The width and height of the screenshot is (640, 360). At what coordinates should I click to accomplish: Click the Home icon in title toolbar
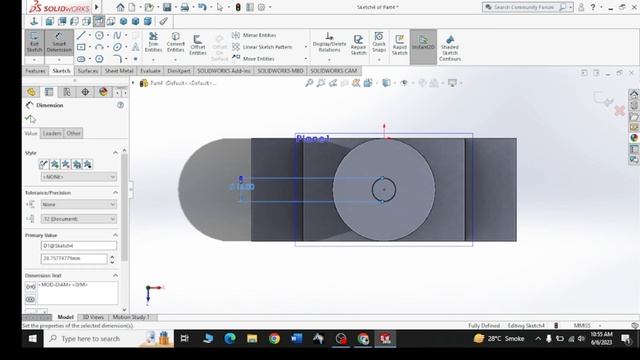point(120,7)
